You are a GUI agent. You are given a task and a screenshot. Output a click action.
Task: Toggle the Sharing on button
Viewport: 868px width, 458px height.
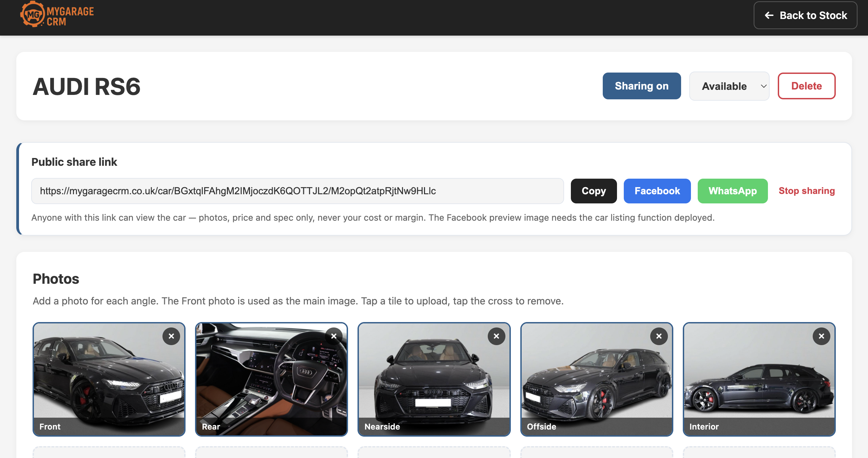641,86
